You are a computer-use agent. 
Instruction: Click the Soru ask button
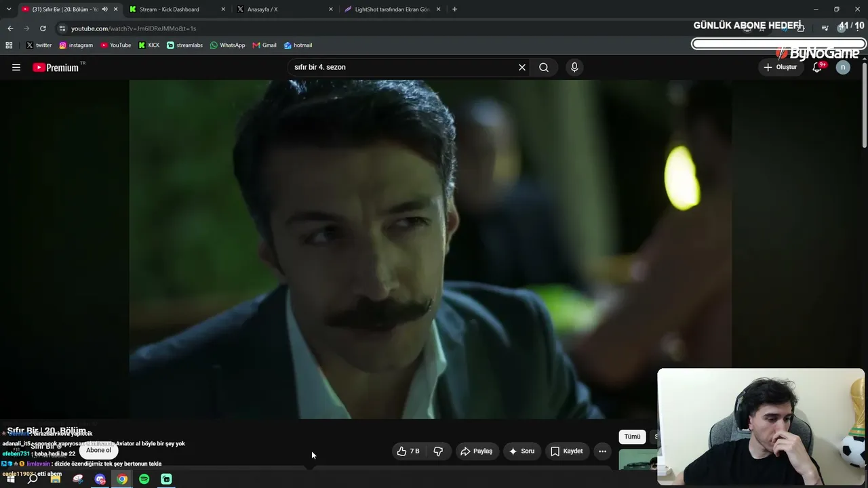click(x=521, y=451)
